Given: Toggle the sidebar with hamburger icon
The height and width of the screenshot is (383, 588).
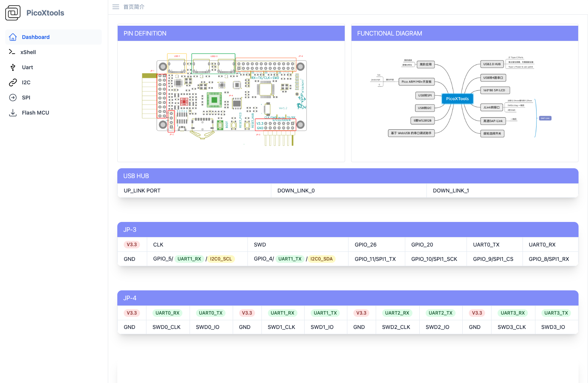Looking at the screenshot, I should (x=116, y=7).
